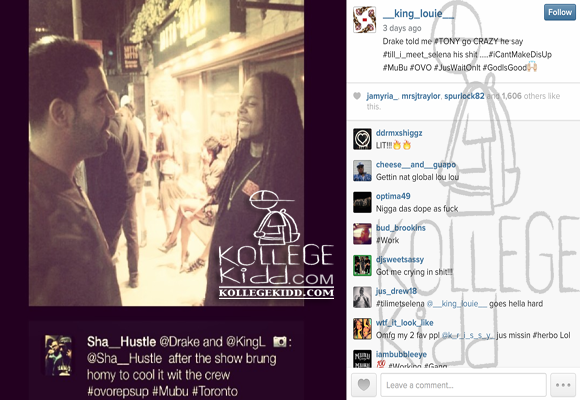Click wtf_it_look_like commenter avatar
This screenshot has width=580, height=400.
[362, 329]
